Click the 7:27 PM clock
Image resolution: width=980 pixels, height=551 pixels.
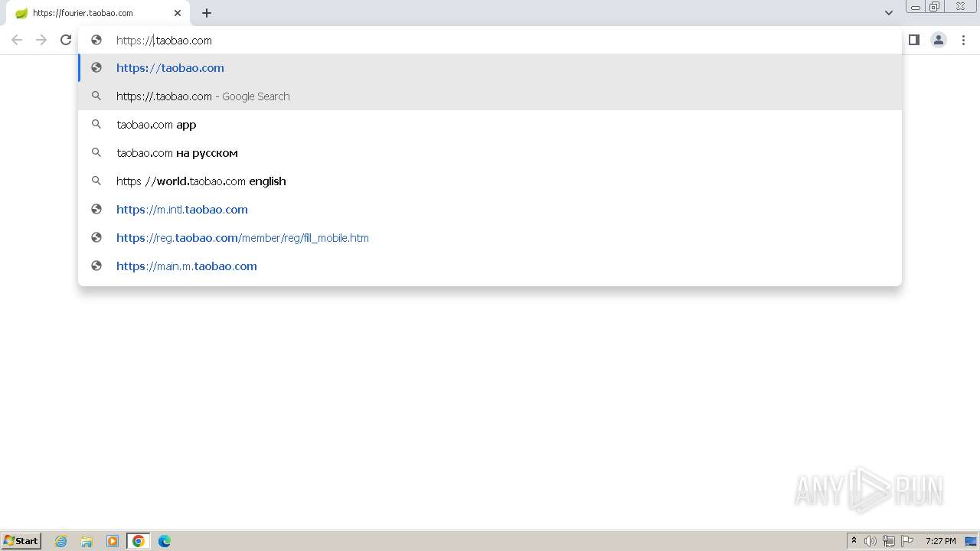point(941,541)
